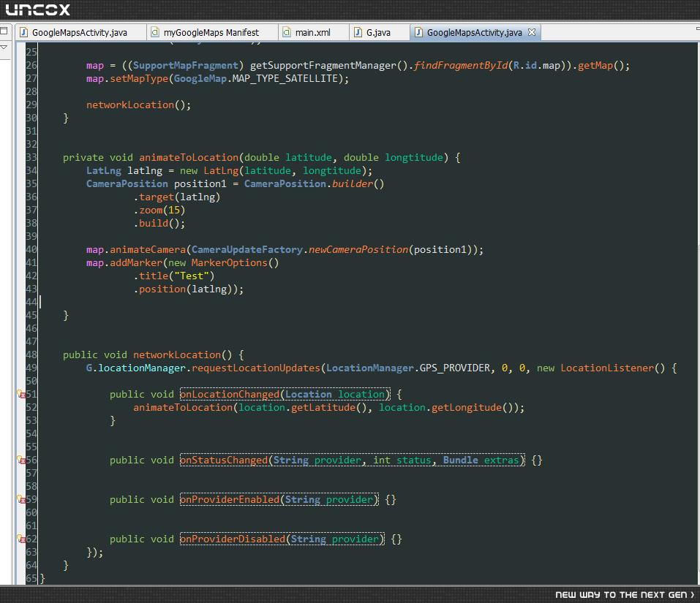Click requestLocationUpdates call on line 49

[256, 368]
